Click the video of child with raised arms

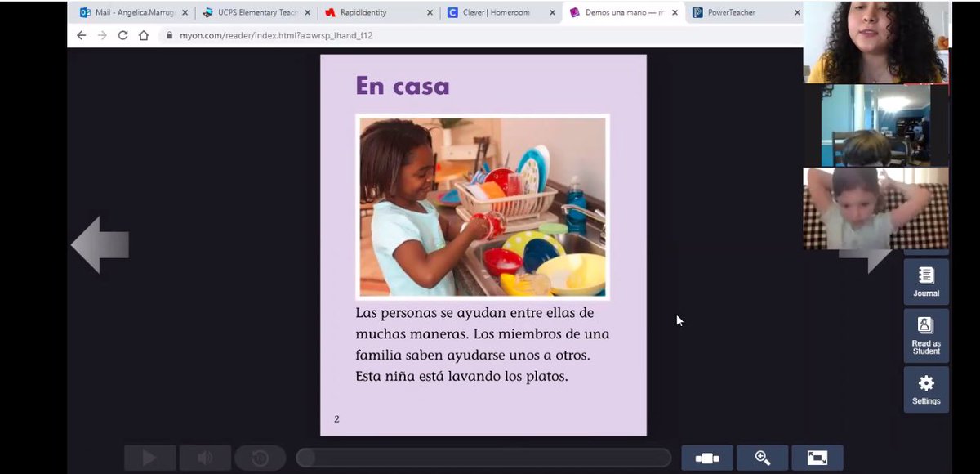[x=875, y=208]
